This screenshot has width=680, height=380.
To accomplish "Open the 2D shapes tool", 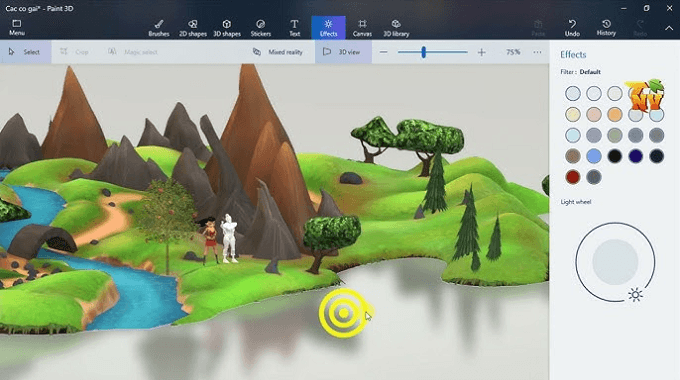I will pos(193,28).
